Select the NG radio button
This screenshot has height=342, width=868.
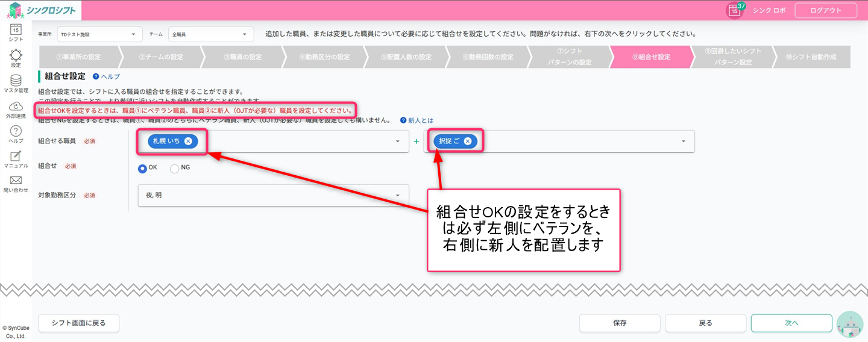(x=175, y=169)
